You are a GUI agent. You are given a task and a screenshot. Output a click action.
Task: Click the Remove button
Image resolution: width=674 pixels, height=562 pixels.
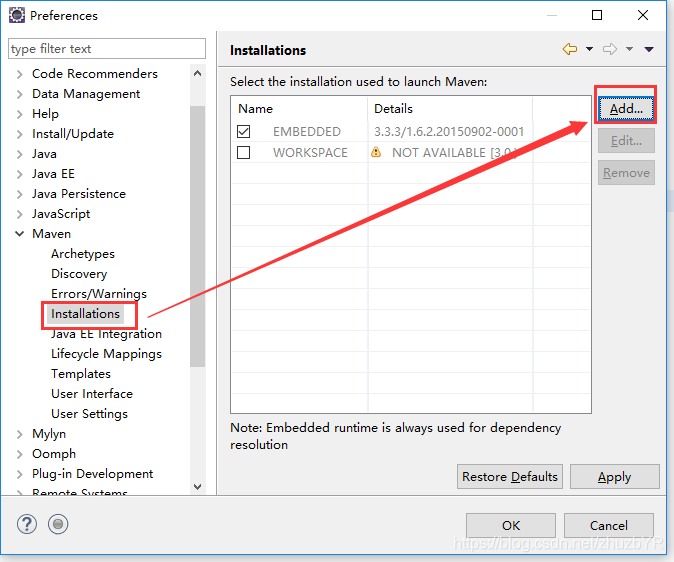(x=626, y=173)
